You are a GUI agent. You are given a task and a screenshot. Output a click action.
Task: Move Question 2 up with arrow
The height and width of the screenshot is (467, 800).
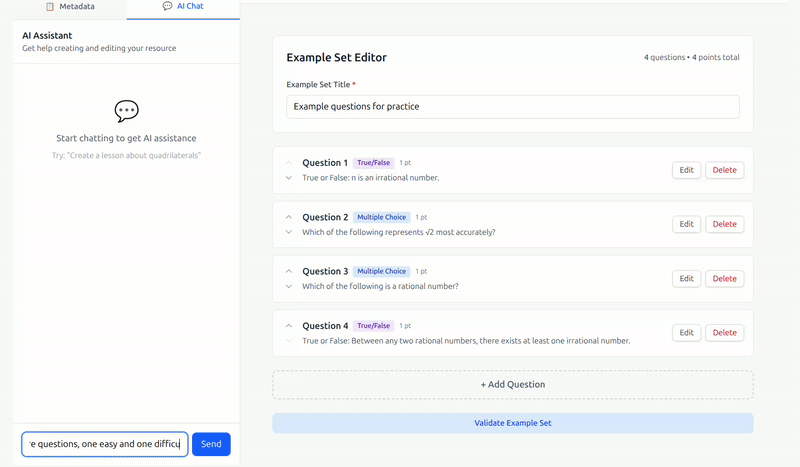(x=289, y=217)
